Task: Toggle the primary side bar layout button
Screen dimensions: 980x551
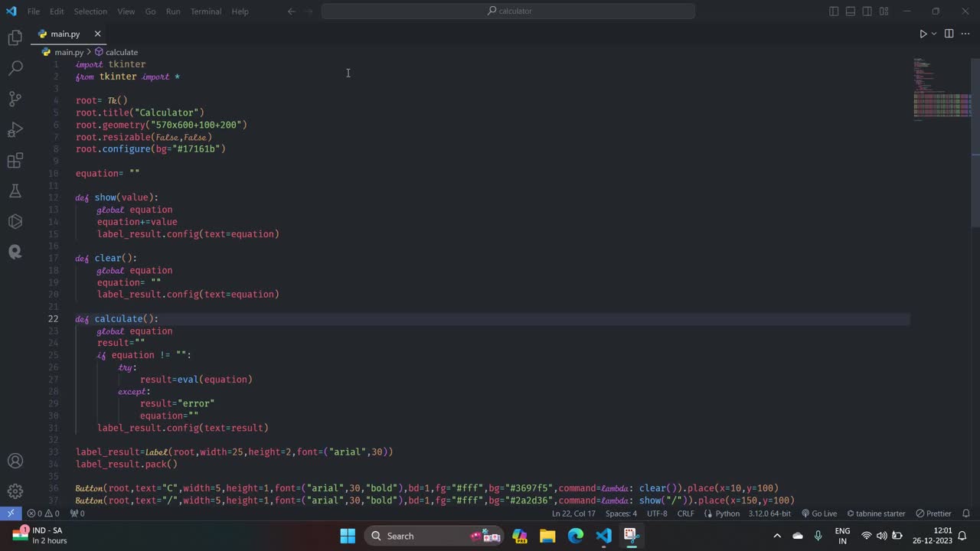Action: [x=834, y=11]
